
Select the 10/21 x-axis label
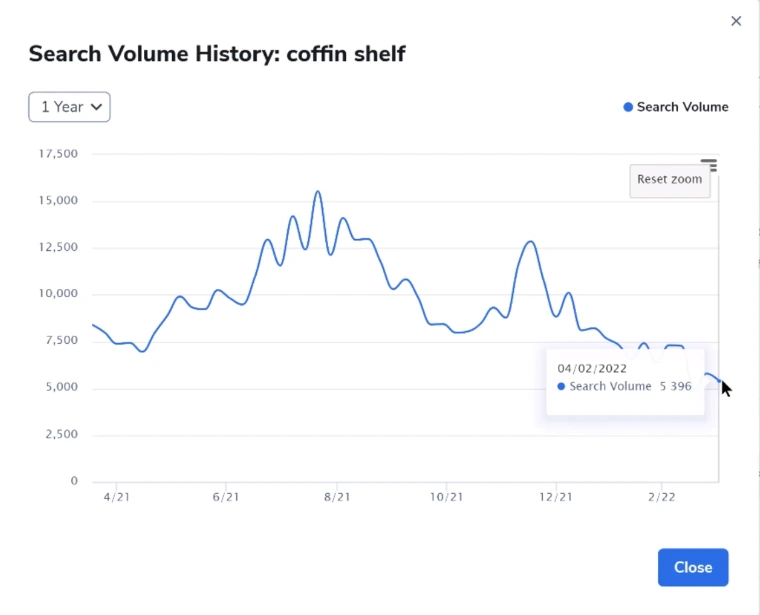(x=446, y=497)
